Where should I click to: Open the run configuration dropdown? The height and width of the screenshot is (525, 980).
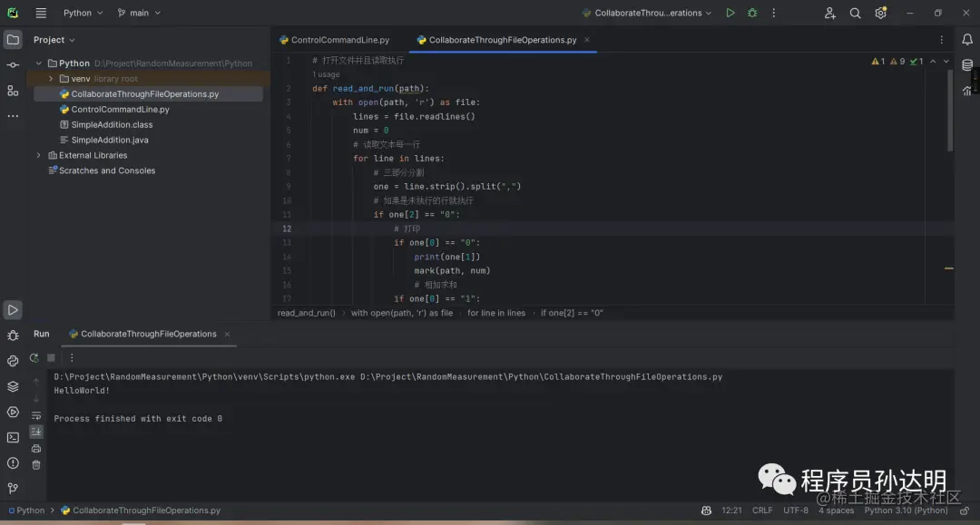[647, 13]
